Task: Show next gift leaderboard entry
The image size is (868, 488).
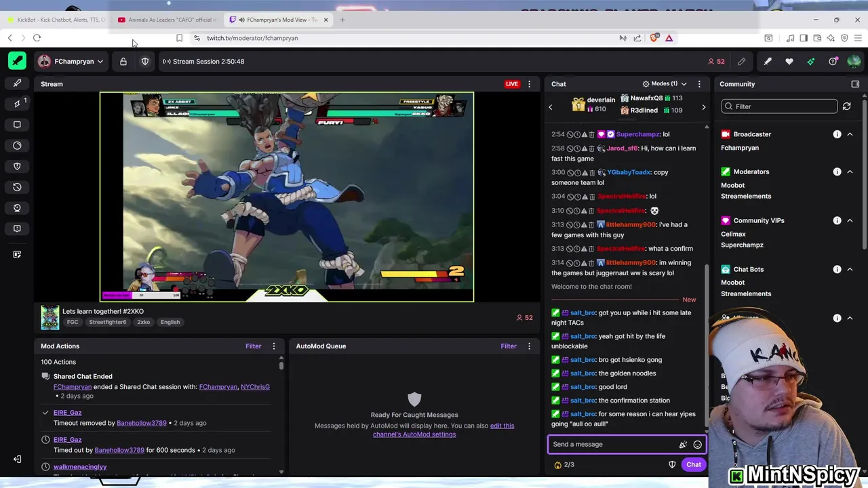Action: pyautogui.click(x=703, y=107)
